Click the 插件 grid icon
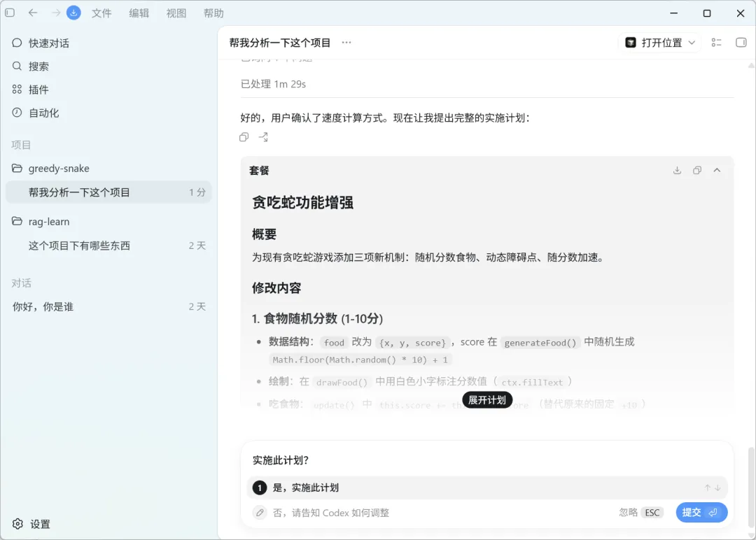The height and width of the screenshot is (540, 756). pos(17,89)
